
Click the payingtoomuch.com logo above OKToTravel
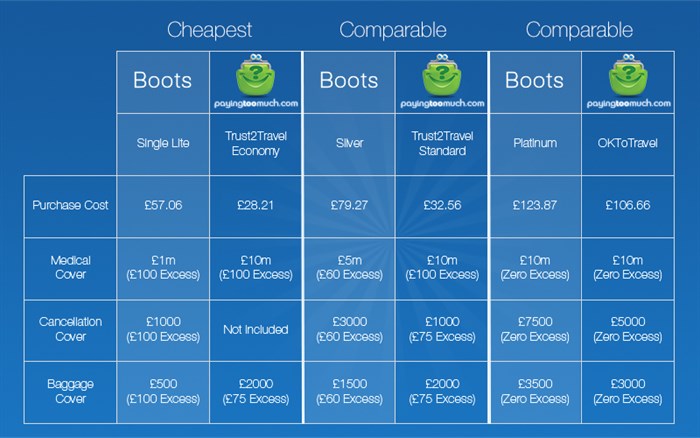click(628, 82)
